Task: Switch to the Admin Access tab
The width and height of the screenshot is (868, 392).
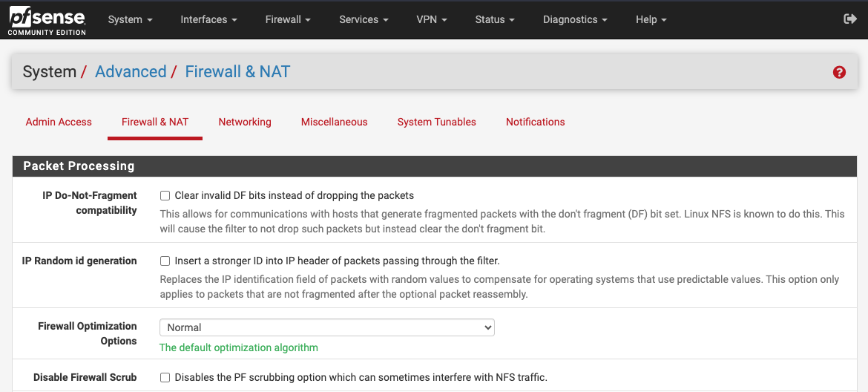Action: click(59, 122)
